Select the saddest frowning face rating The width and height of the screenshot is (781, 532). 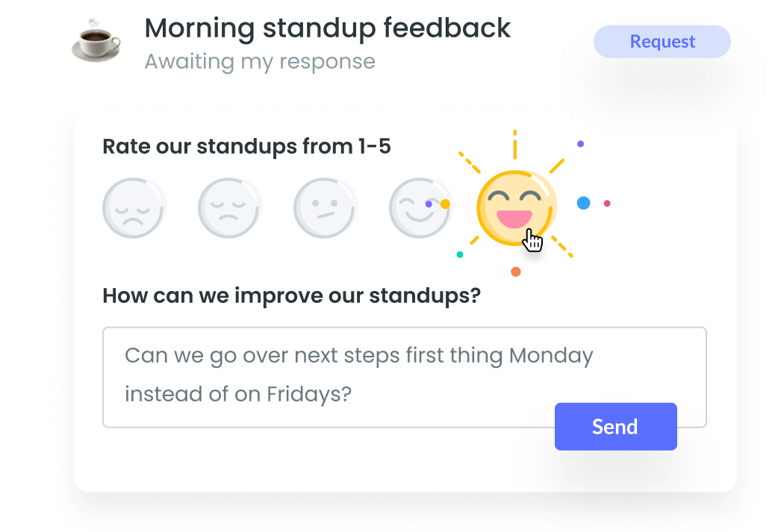[134, 208]
